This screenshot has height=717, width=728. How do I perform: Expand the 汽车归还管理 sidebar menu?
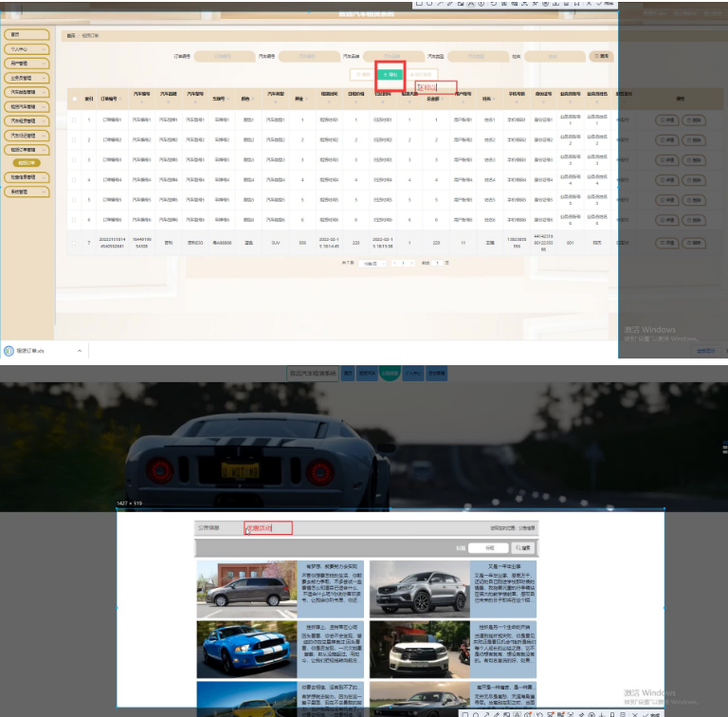[27, 136]
